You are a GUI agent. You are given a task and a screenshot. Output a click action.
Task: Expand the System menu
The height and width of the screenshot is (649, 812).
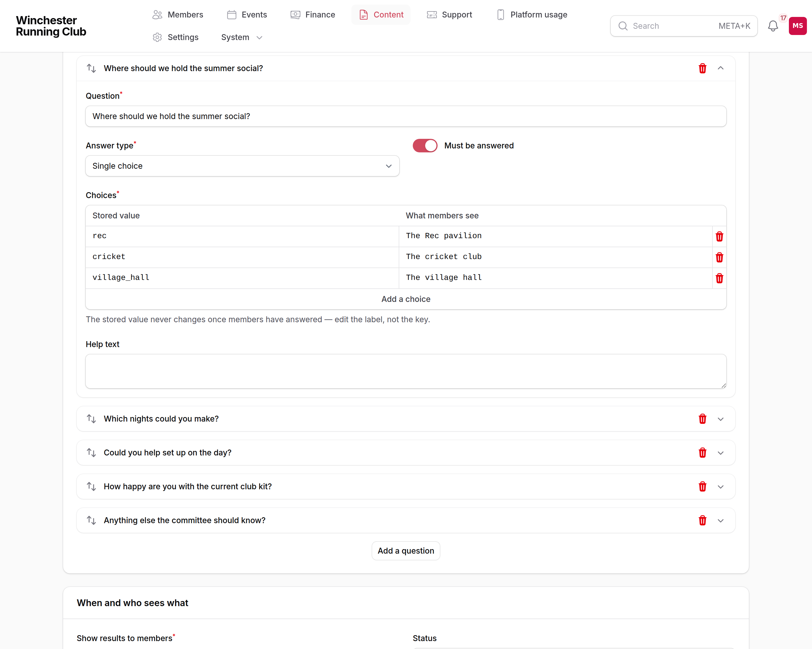242,37
